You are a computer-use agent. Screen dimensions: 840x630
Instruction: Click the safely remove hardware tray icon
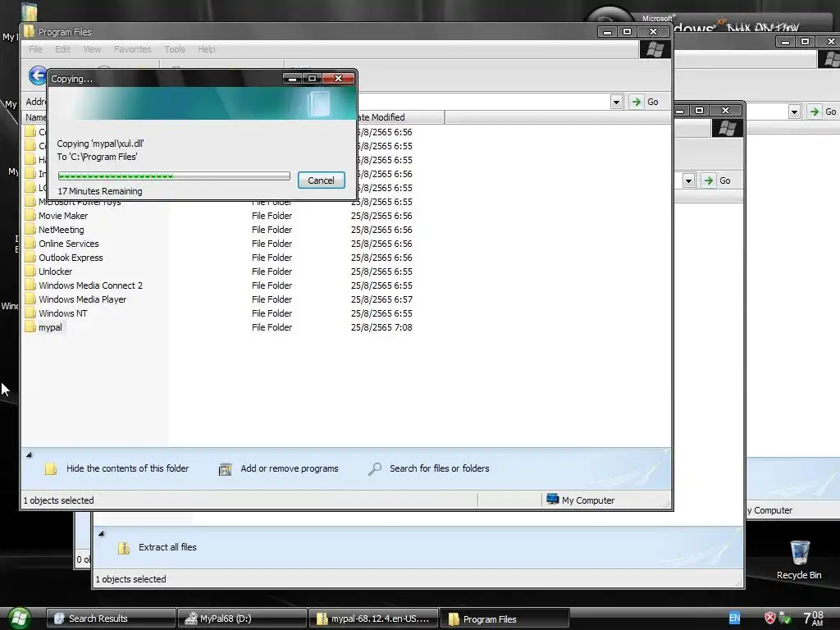click(785, 619)
